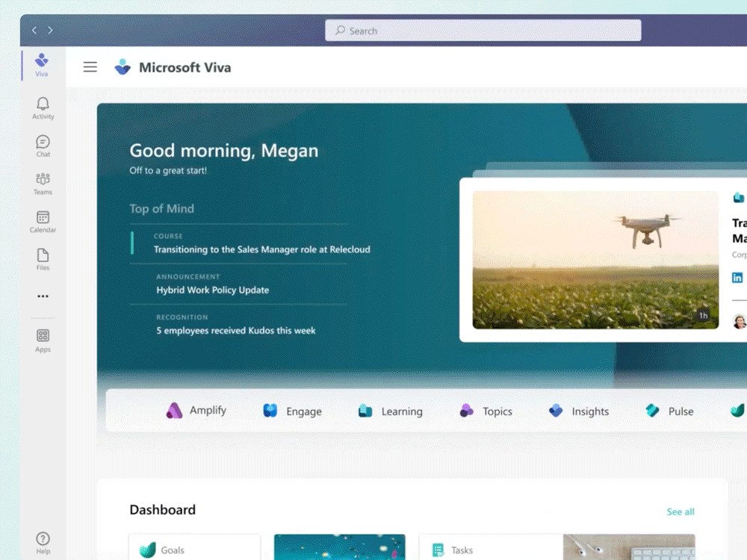Expand the hamburger navigation menu

coord(90,67)
